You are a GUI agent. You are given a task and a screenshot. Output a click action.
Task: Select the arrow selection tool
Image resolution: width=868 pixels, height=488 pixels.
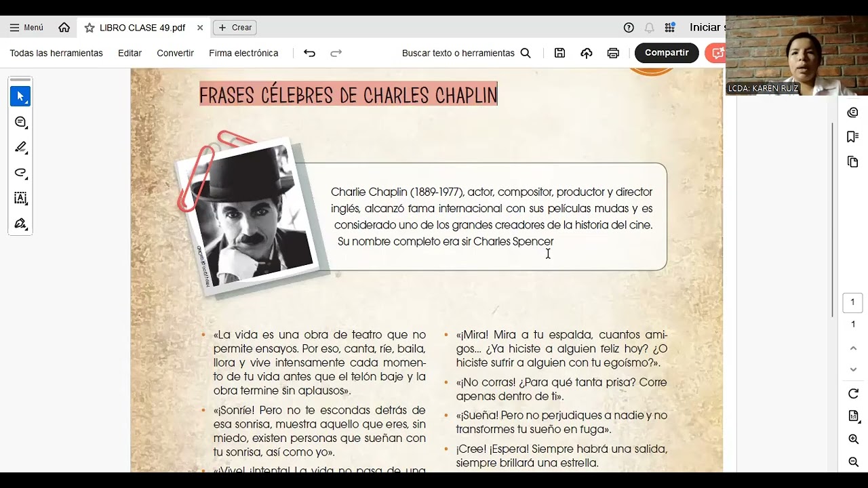point(20,96)
